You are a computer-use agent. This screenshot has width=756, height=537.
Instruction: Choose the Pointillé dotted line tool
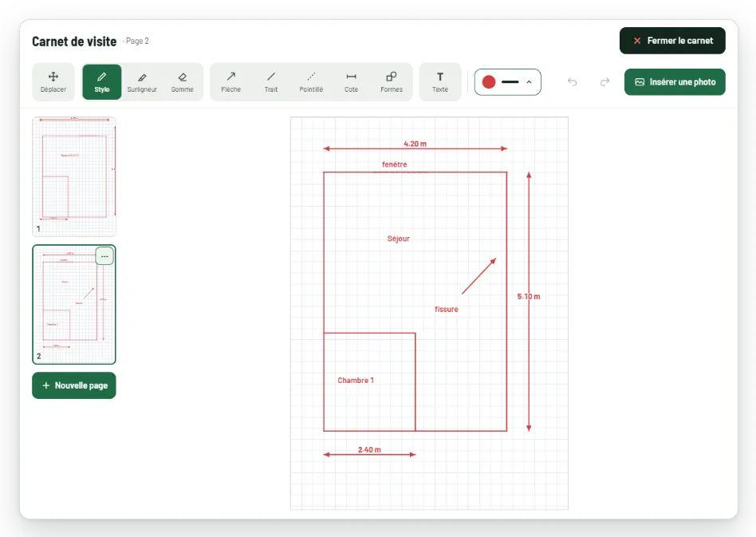pos(311,82)
